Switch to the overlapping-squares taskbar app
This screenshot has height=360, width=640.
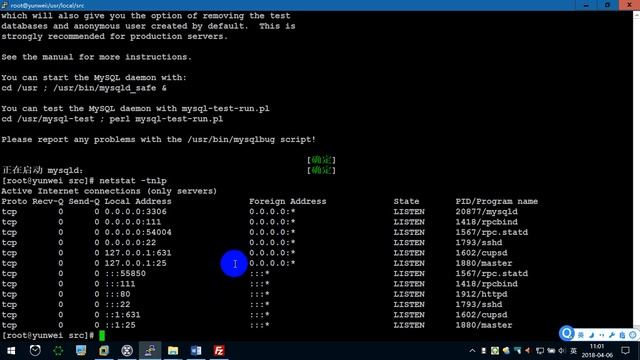104,351
